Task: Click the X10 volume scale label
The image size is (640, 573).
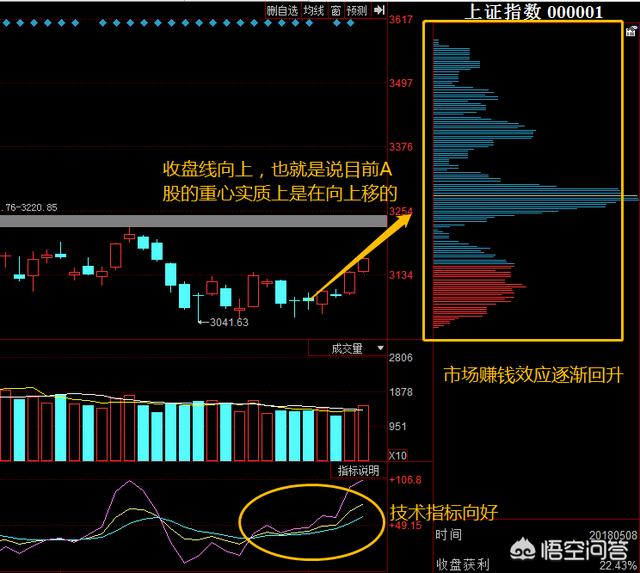Action: click(x=396, y=455)
